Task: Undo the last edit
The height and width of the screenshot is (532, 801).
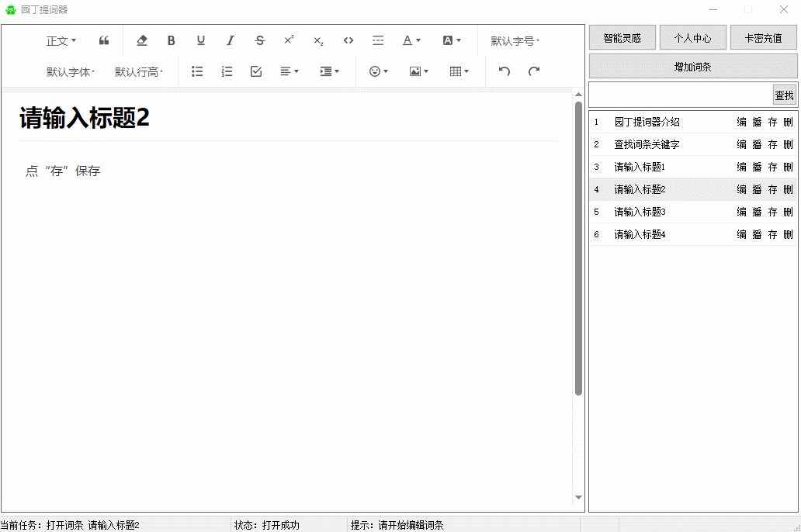Action: click(x=505, y=71)
